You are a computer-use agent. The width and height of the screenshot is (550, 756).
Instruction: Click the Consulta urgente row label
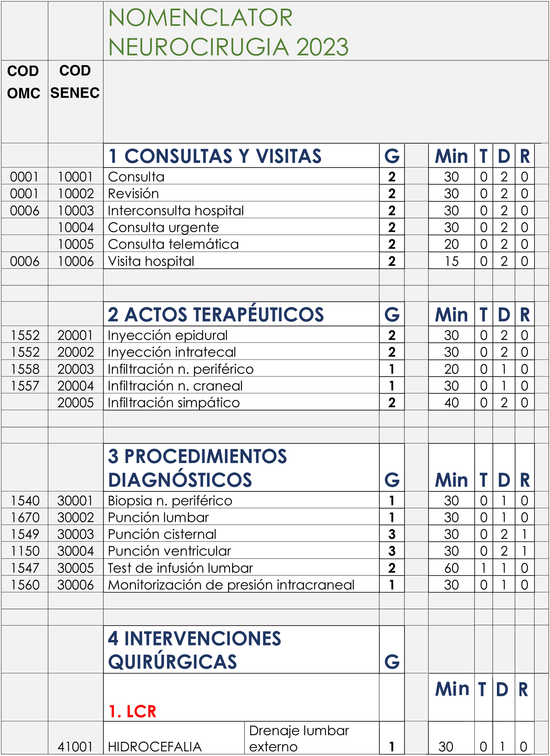(x=163, y=227)
